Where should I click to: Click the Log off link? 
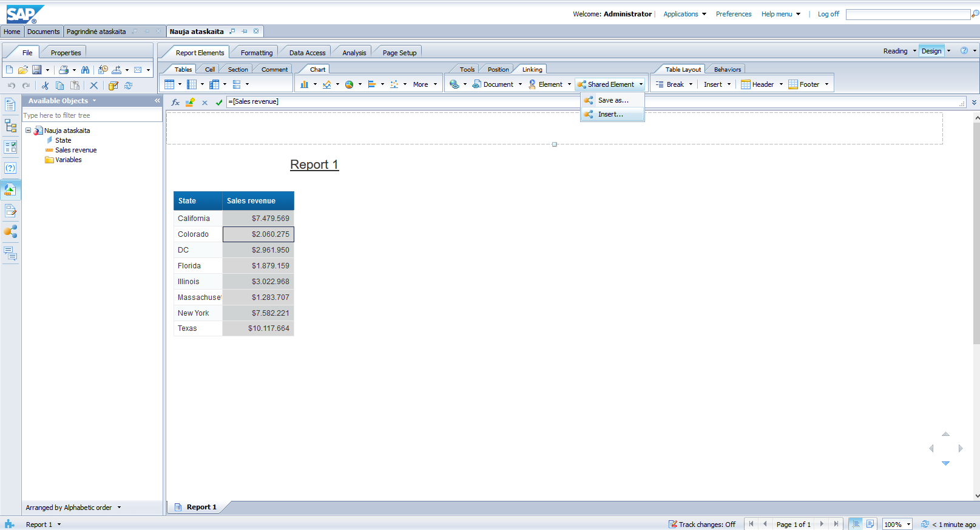(x=828, y=14)
